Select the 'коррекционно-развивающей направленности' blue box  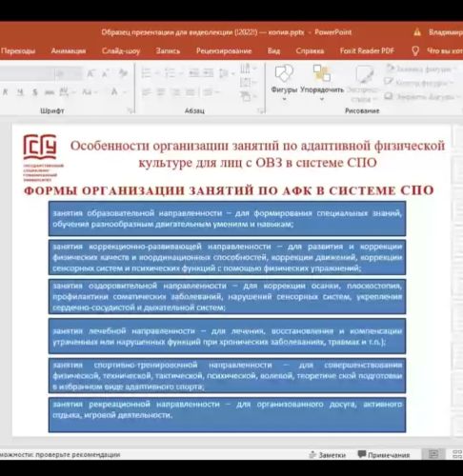coord(227,257)
